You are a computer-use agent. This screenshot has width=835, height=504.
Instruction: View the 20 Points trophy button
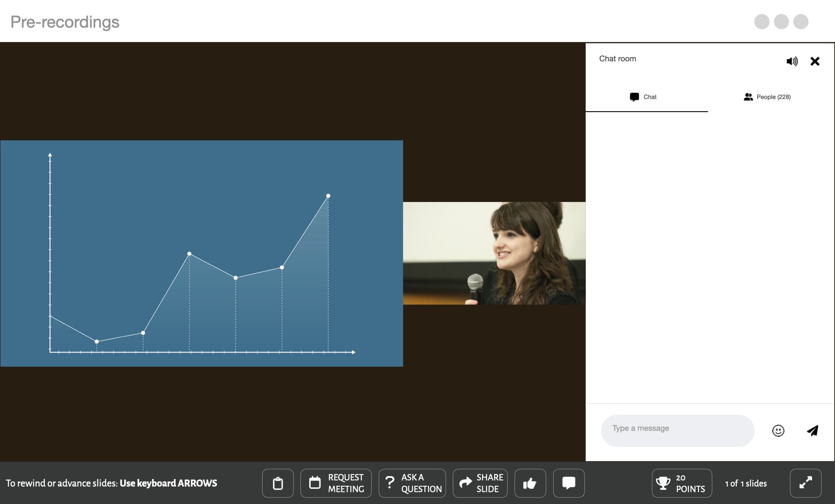click(681, 483)
